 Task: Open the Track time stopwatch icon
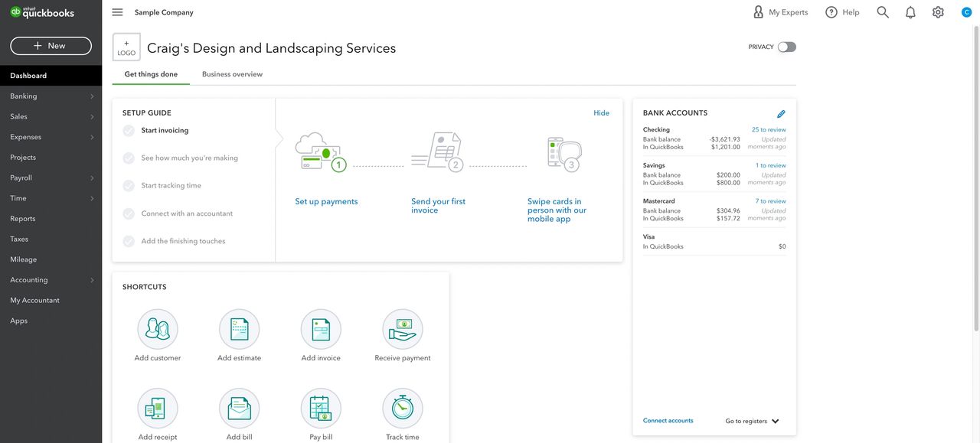tap(403, 409)
